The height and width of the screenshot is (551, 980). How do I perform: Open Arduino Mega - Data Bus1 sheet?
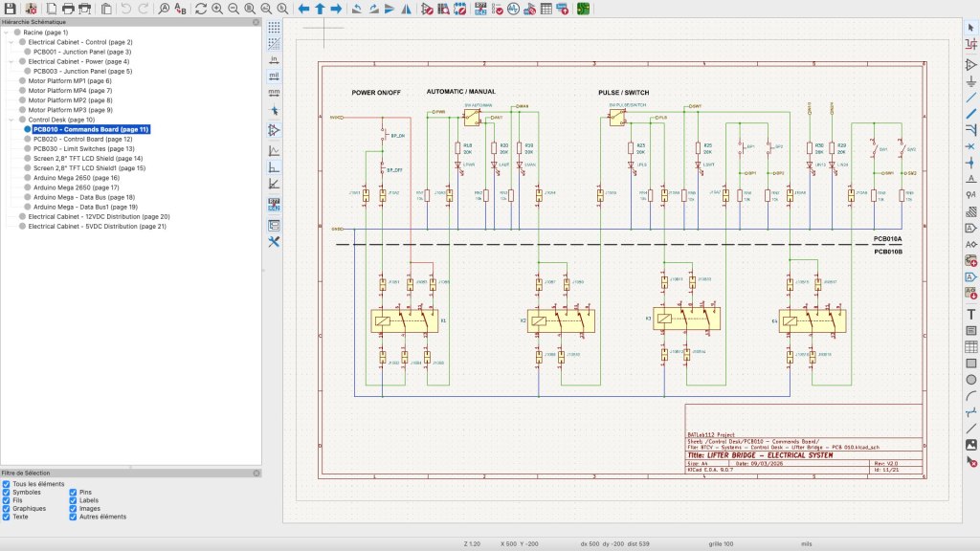pyautogui.click(x=85, y=207)
